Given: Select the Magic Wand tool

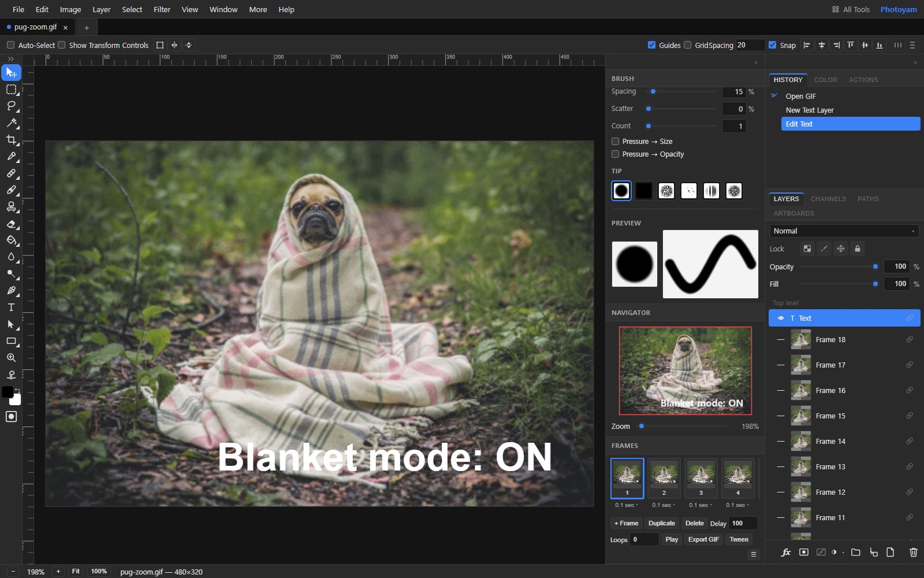Looking at the screenshot, I should click(11, 123).
